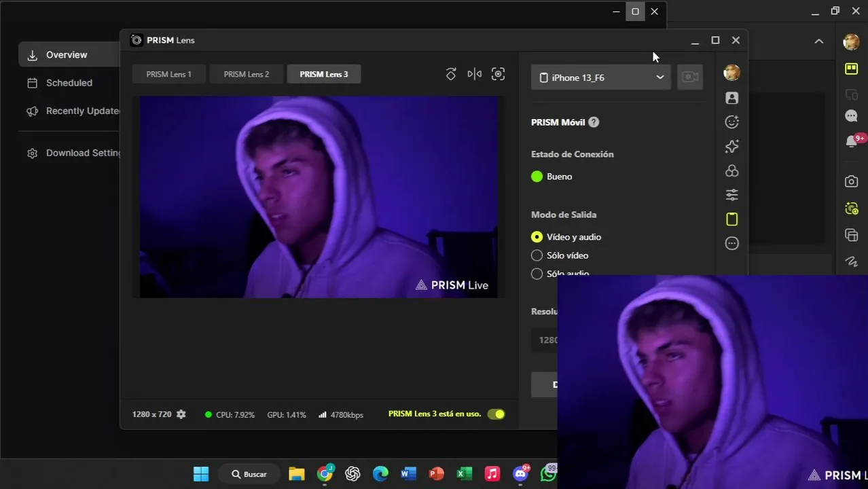
Task: Open the Windows Start menu
Action: [201, 474]
